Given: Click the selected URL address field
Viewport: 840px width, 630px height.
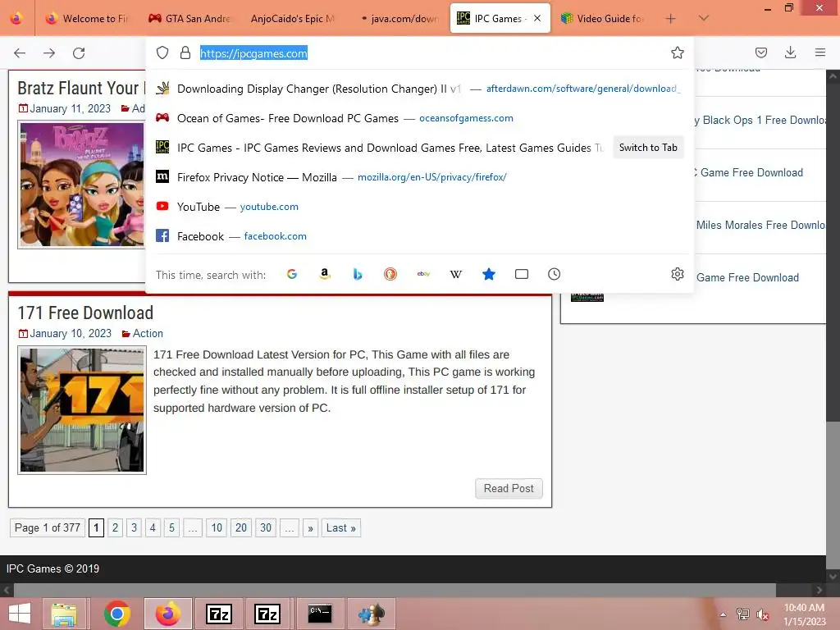Looking at the screenshot, I should click(x=253, y=53).
